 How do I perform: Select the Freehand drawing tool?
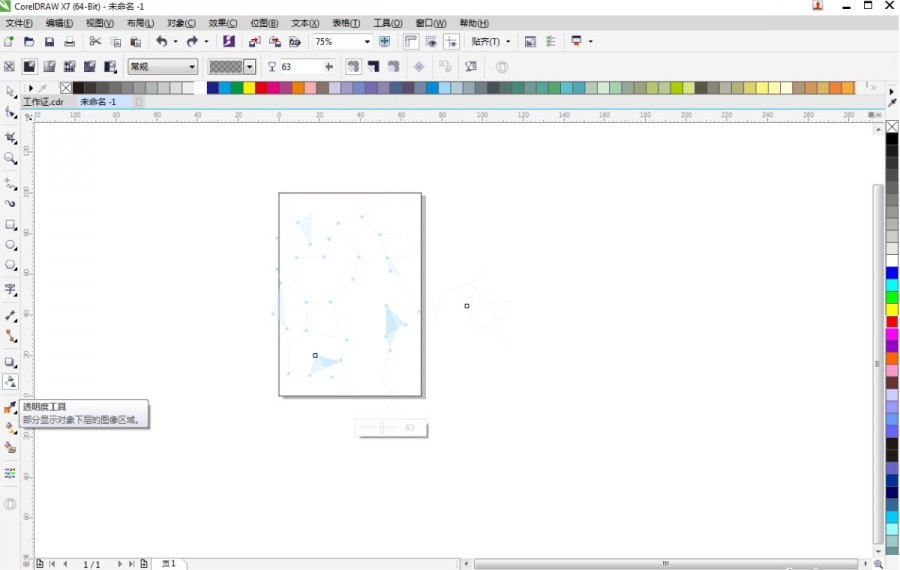click(x=10, y=184)
